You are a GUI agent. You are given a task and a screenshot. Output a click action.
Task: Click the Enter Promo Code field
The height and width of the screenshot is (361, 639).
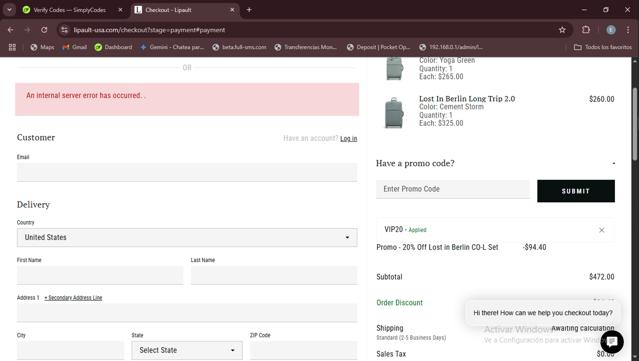pos(453,189)
